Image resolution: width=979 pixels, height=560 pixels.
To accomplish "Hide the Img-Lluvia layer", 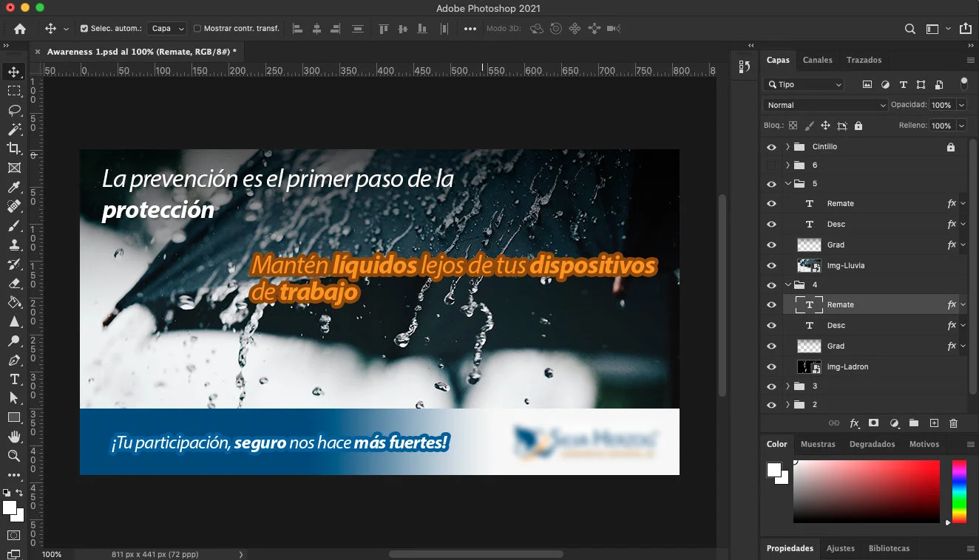I will point(771,265).
